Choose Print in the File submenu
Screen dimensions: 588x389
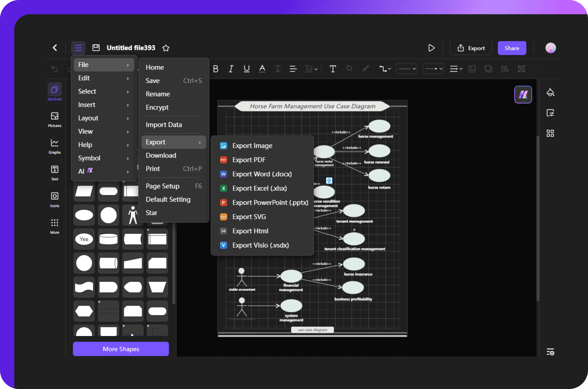click(174, 169)
